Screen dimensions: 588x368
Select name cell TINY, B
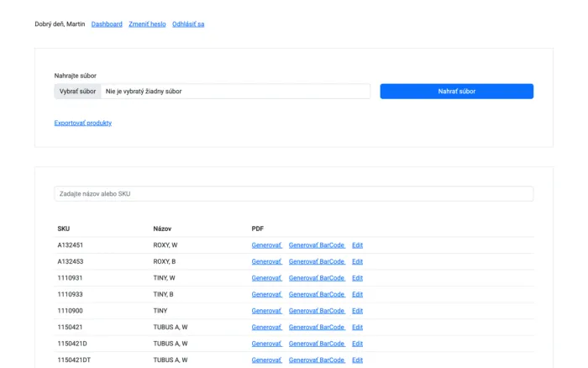point(163,294)
